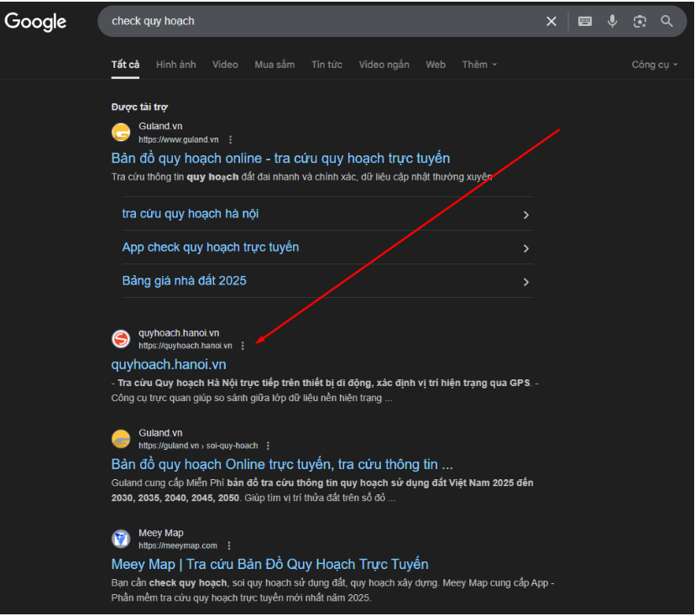Open sitelink 'tra cứu quy hoạch hà nội'
695x616 pixels.
191,214
